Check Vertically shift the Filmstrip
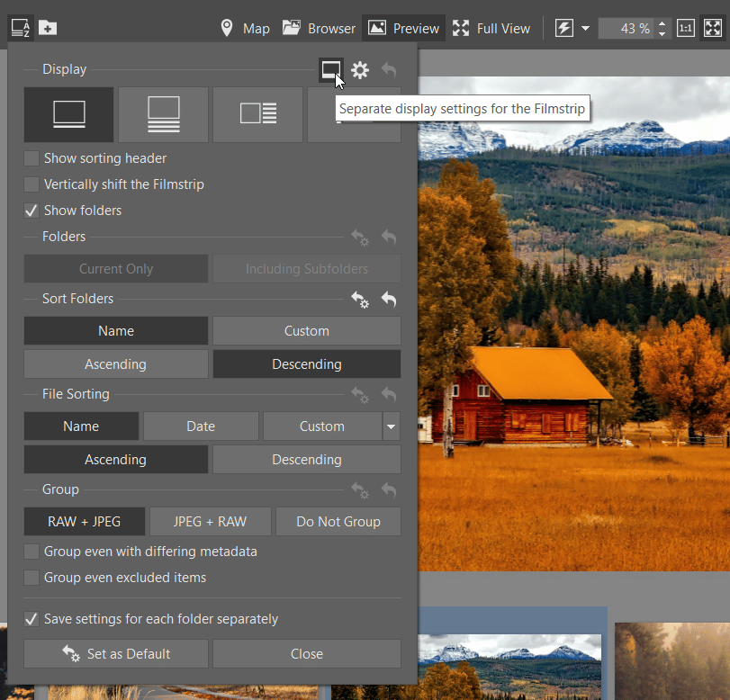Viewport: 730px width, 700px height. pos(32,184)
